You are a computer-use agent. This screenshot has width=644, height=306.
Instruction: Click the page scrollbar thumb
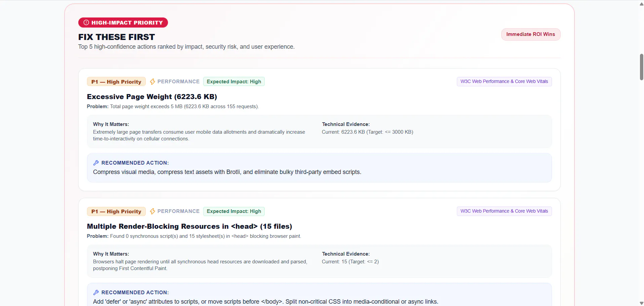[x=641, y=67]
